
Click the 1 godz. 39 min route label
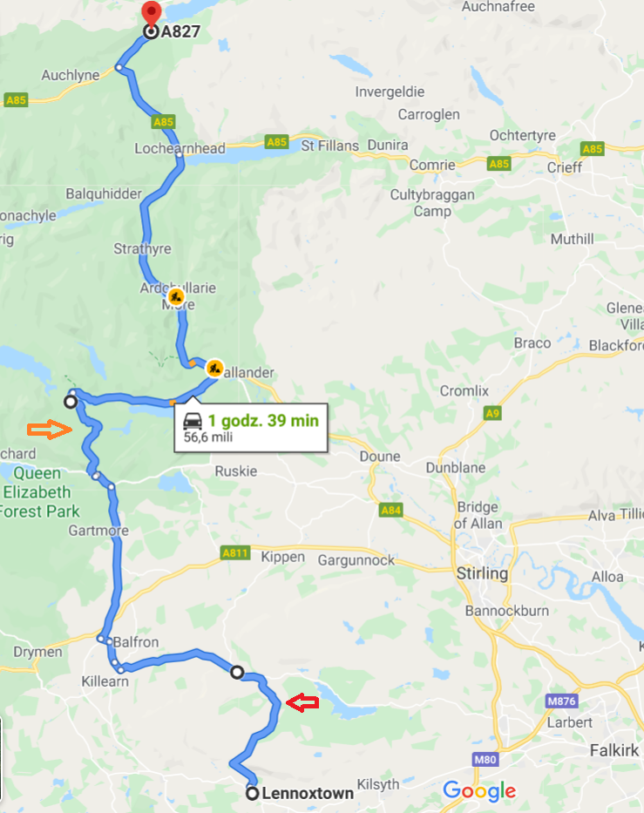tap(263, 421)
